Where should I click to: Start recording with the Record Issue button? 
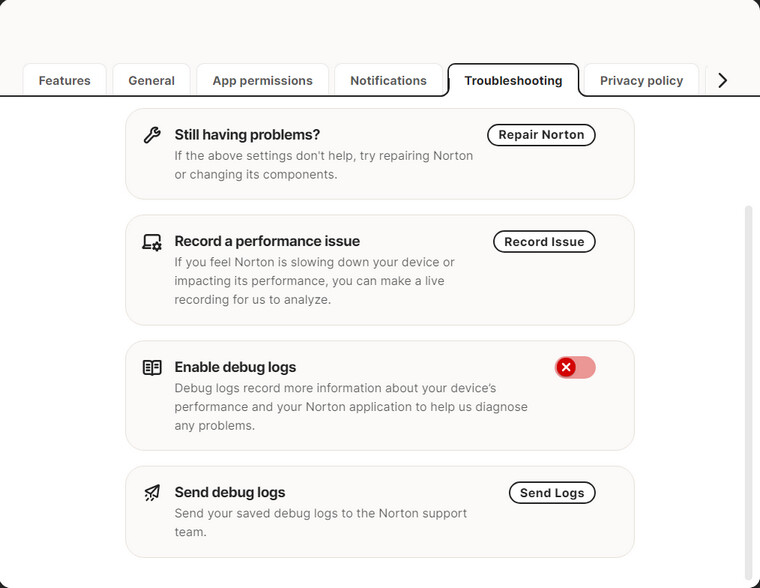coord(544,242)
